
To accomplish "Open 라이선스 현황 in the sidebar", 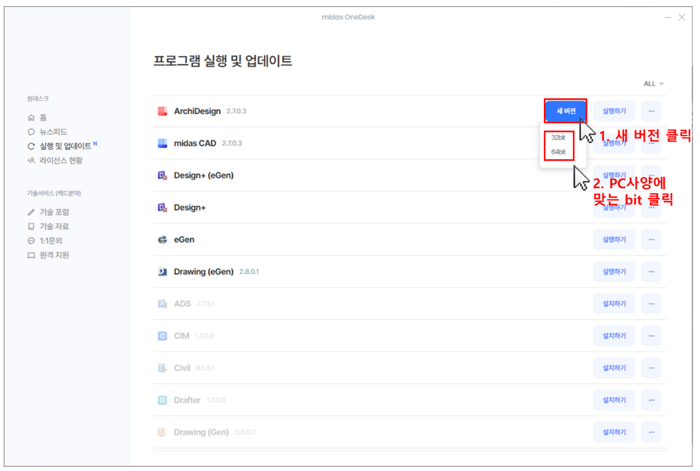I will tap(61, 160).
